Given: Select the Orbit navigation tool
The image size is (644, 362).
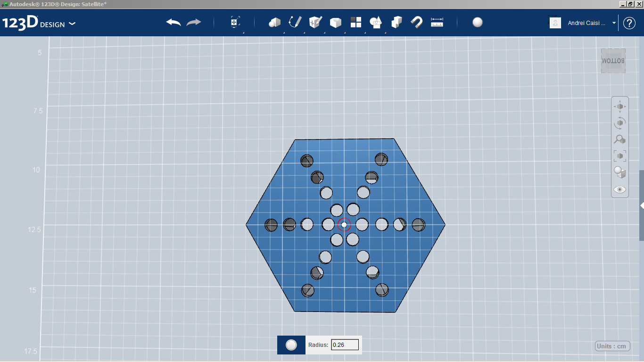Looking at the screenshot, I should coord(620,123).
